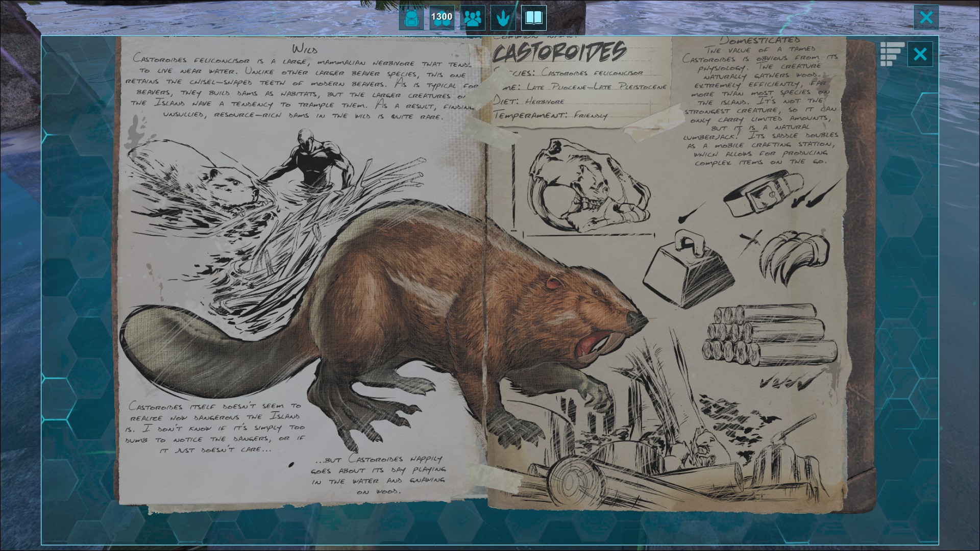This screenshot has height=551, width=980.
Task: Select the open book notes tab
Action: 533,18
